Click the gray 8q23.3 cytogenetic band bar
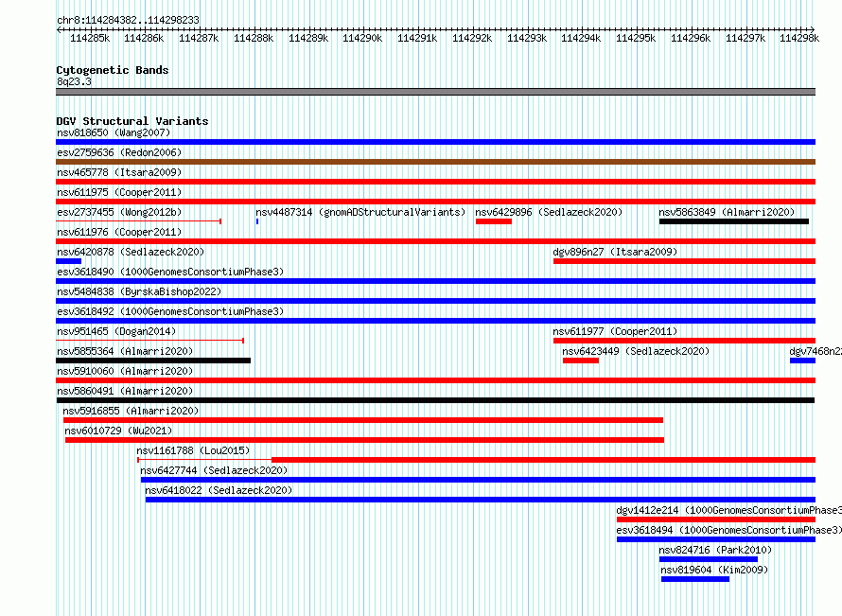The height and width of the screenshot is (616, 842). (435, 92)
